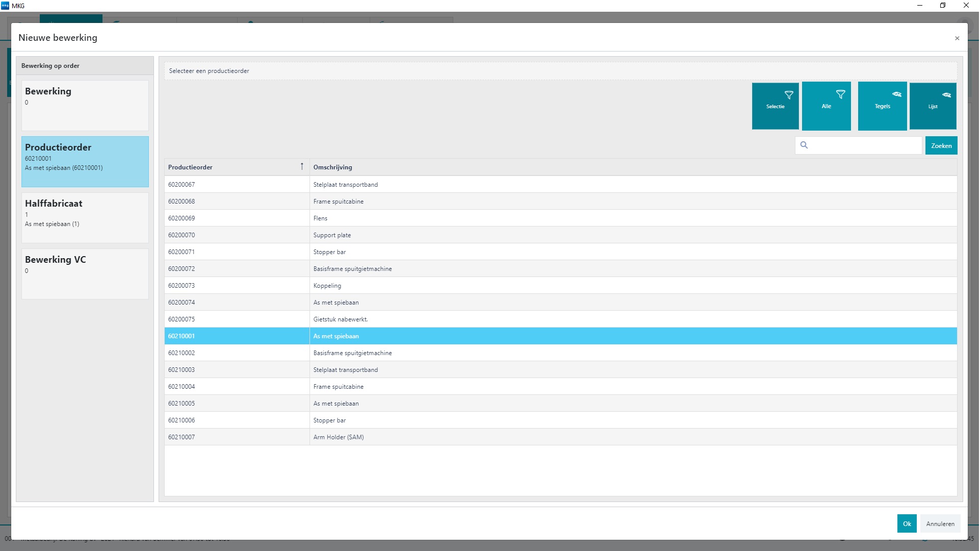Select order 60200071 Stopper bar
This screenshot has height=551, width=980.
click(560, 252)
